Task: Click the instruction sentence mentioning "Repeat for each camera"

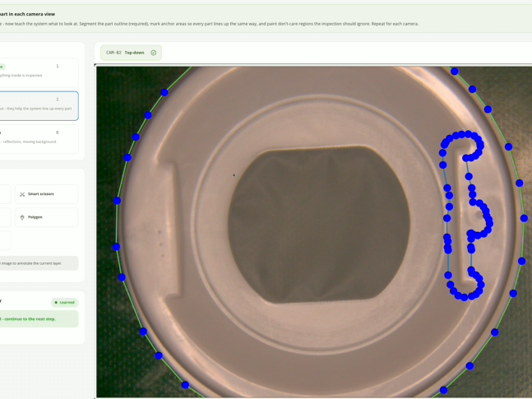Action: click(x=209, y=24)
